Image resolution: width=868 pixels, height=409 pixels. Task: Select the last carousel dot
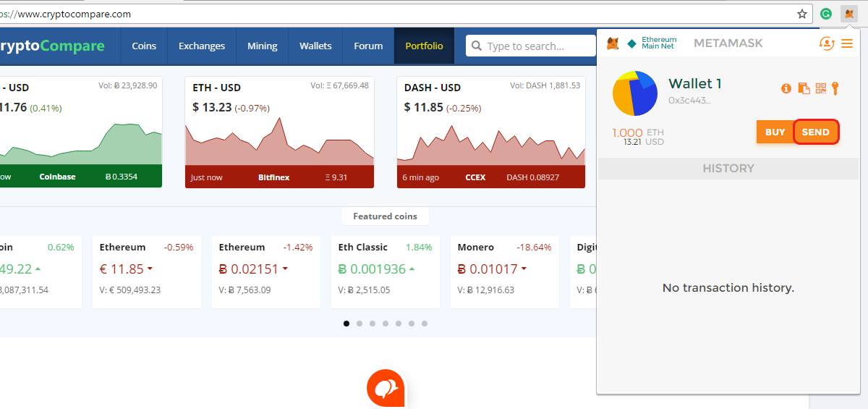tap(425, 324)
